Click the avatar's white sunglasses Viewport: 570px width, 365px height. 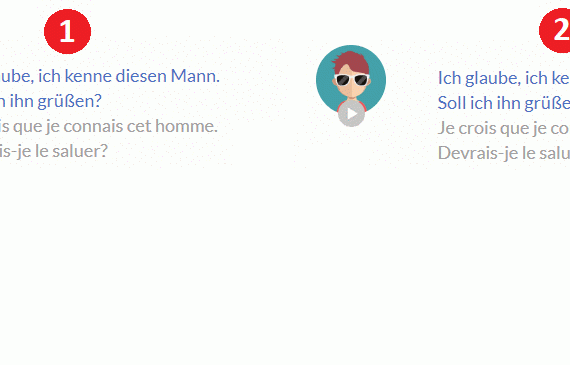pos(351,80)
